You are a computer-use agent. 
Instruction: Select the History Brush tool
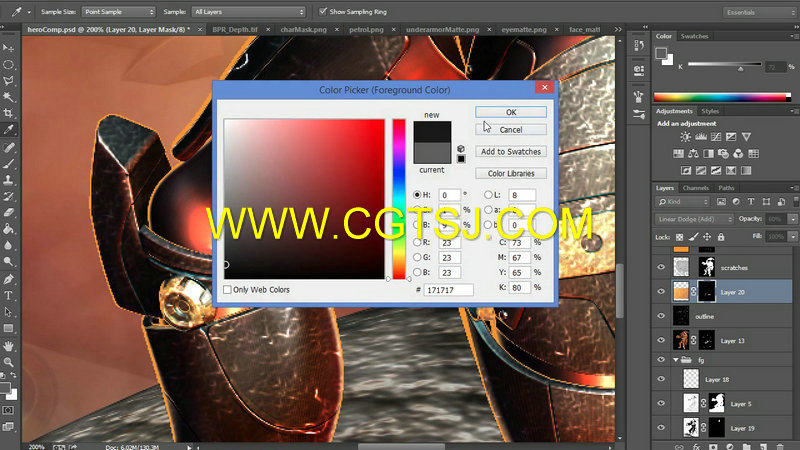click(x=8, y=196)
